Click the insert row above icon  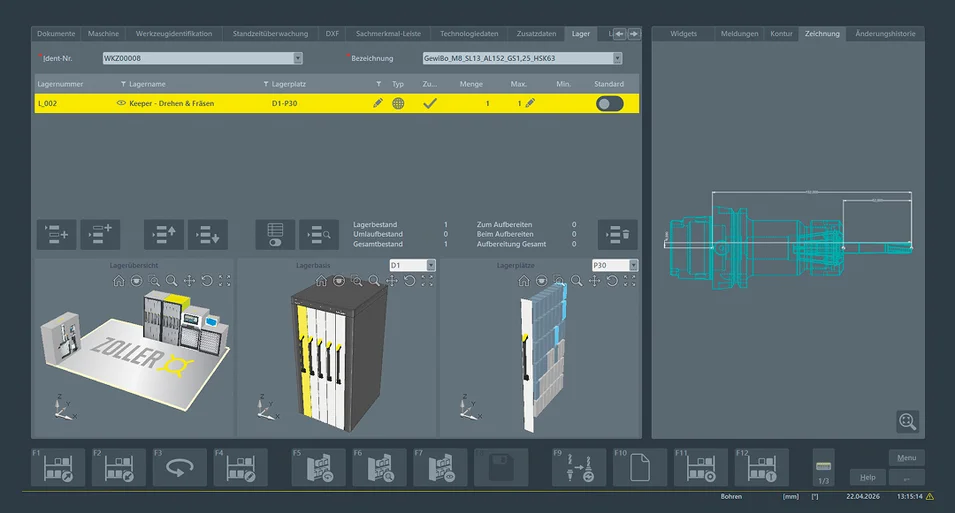click(x=100, y=235)
